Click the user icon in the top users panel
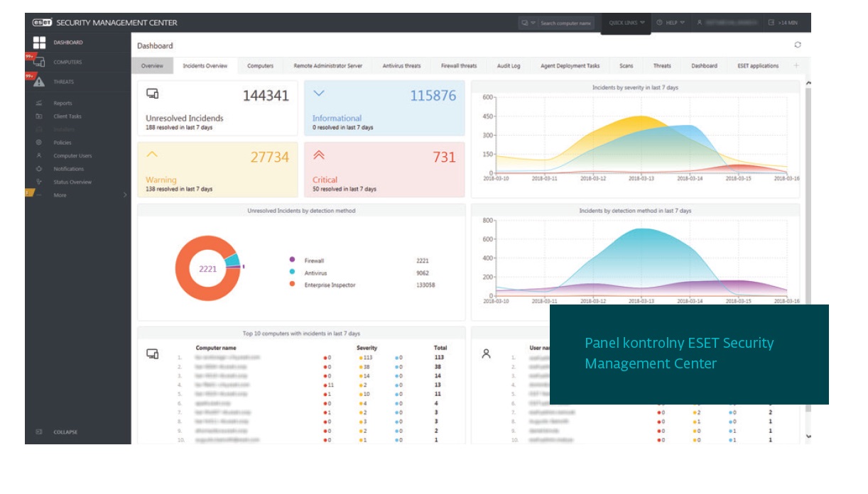868x494 pixels. tap(486, 353)
